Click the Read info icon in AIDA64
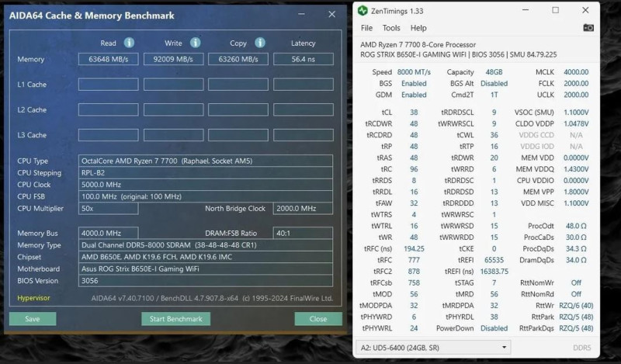Viewport: 621px width, 364px height. (x=129, y=43)
